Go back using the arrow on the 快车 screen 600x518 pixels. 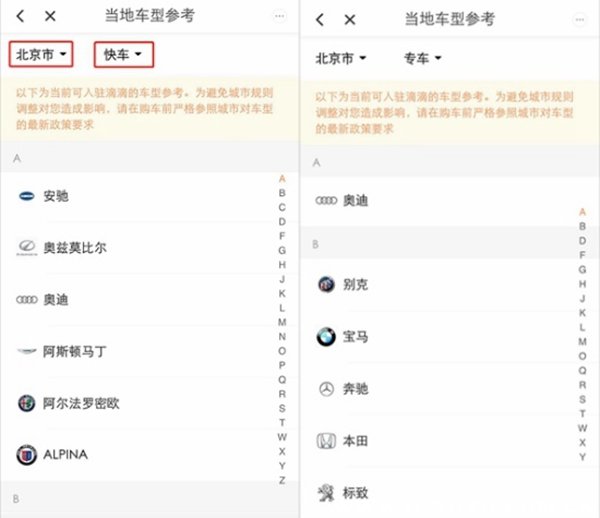pos(22,16)
